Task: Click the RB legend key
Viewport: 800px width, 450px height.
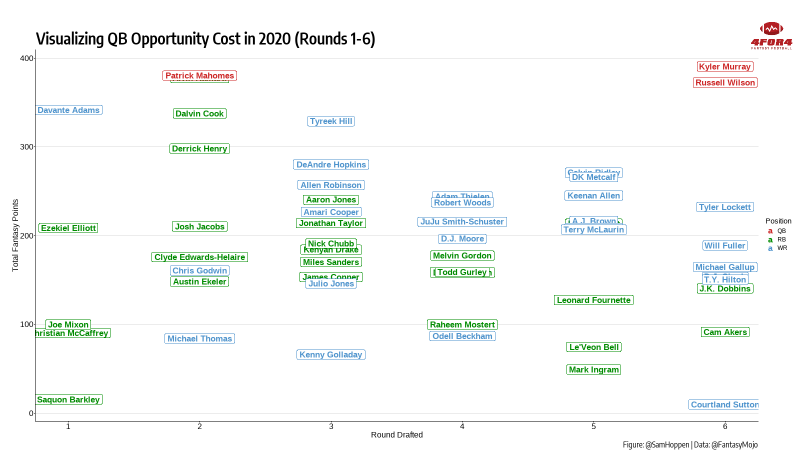Action: coord(770,239)
